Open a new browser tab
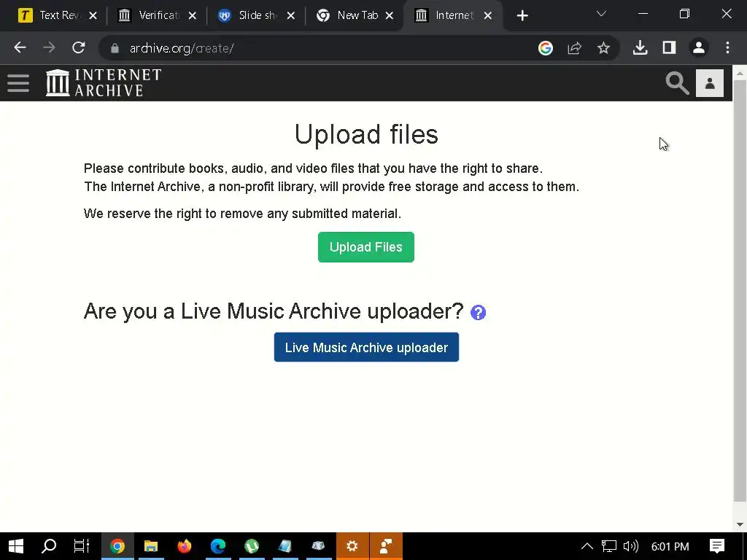Viewport: 747px width, 560px height. [x=522, y=16]
